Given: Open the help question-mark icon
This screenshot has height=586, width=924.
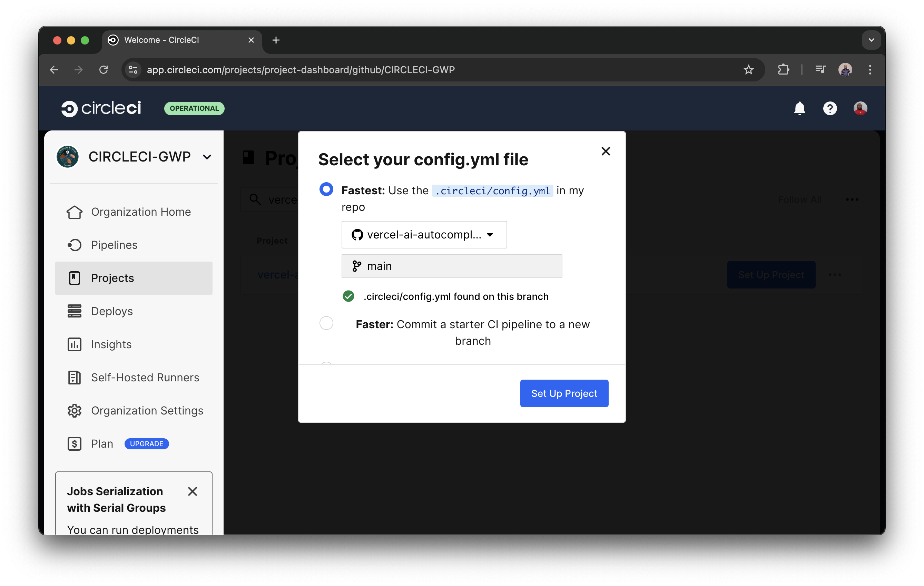Looking at the screenshot, I should point(830,109).
